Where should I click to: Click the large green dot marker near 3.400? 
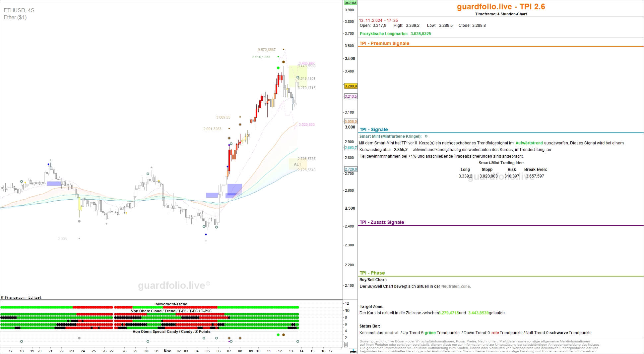coord(278,68)
